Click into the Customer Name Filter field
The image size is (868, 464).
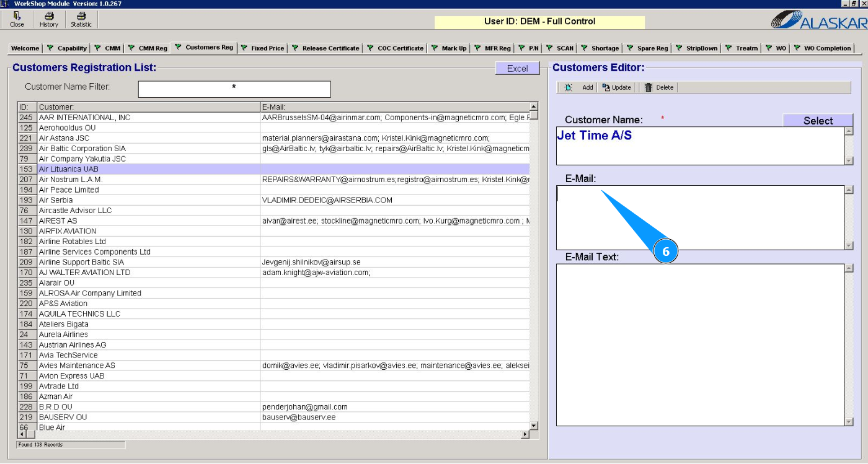pyautogui.click(x=234, y=89)
